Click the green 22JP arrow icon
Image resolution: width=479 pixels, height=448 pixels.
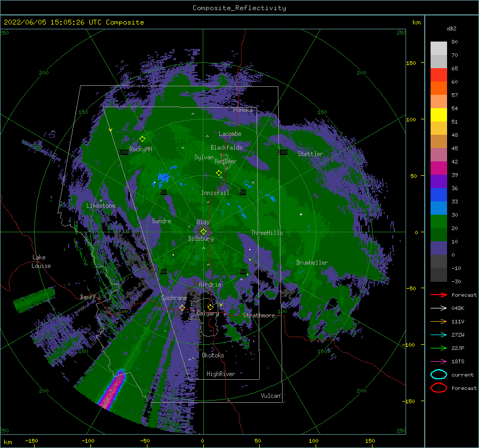(x=439, y=348)
